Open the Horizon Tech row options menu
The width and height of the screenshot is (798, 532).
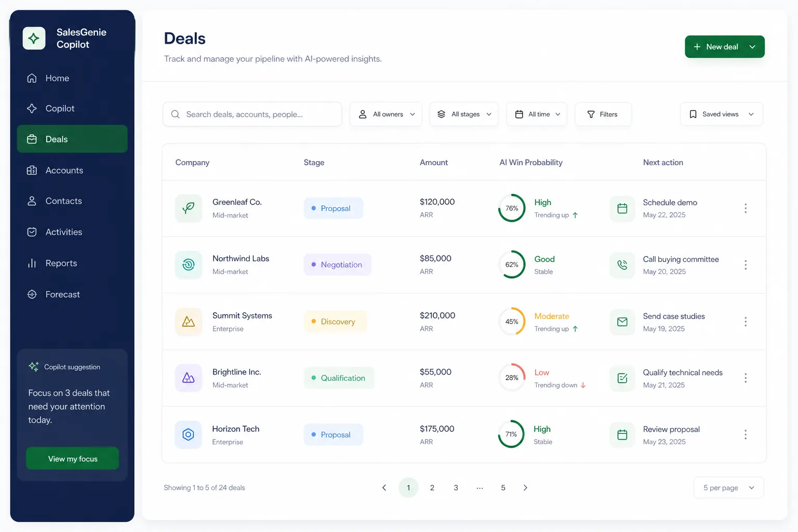746,435
